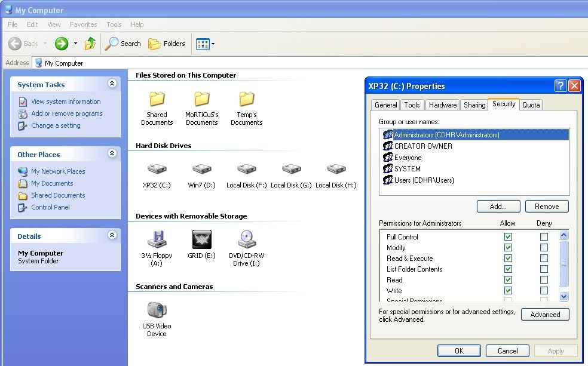This screenshot has height=366, width=588.
Task: Collapse the System Tasks panel
Action: tap(112, 83)
